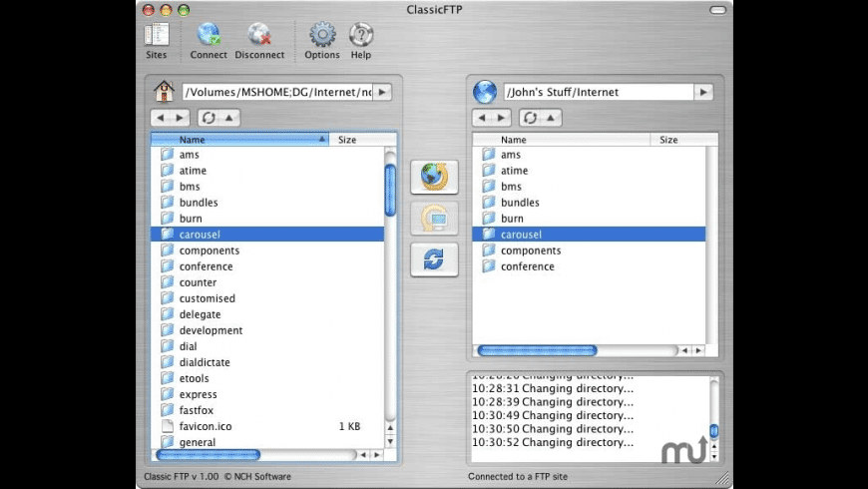Screen dimensions: 868x489
Task: Sort local list by Name column
Action: click(x=239, y=140)
